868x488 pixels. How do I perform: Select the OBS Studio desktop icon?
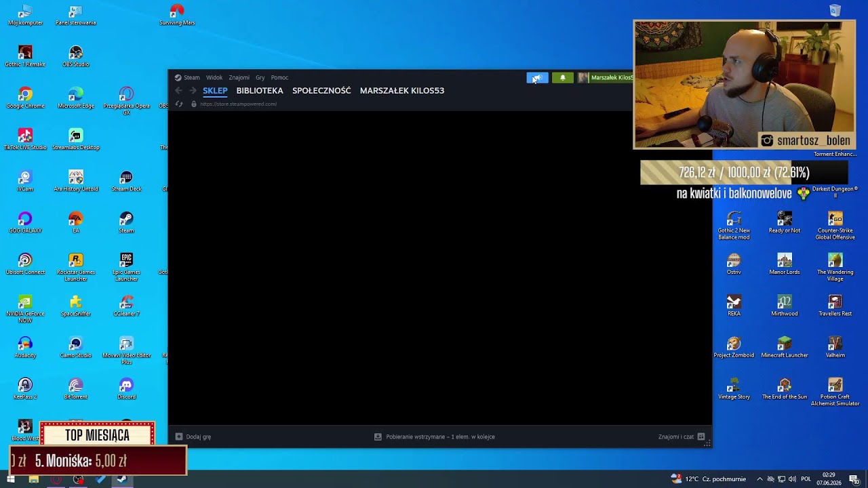pyautogui.click(x=76, y=57)
